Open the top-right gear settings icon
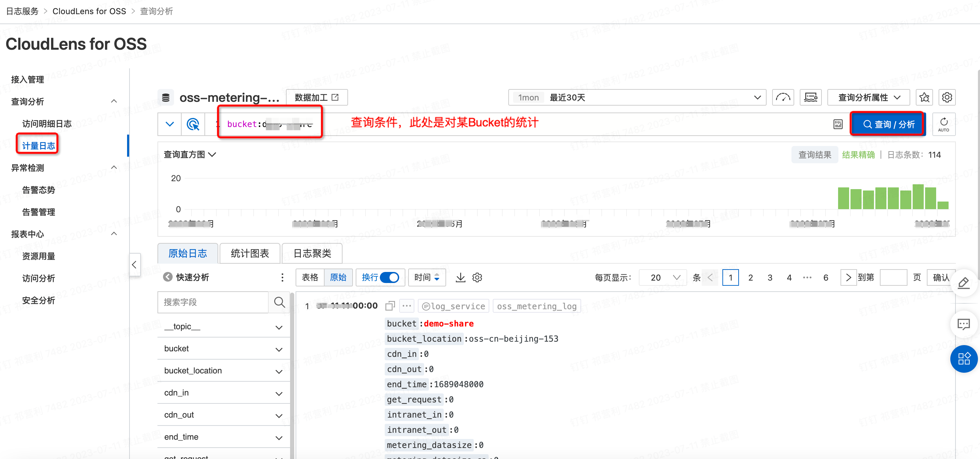The width and height of the screenshot is (980, 459). point(947,98)
